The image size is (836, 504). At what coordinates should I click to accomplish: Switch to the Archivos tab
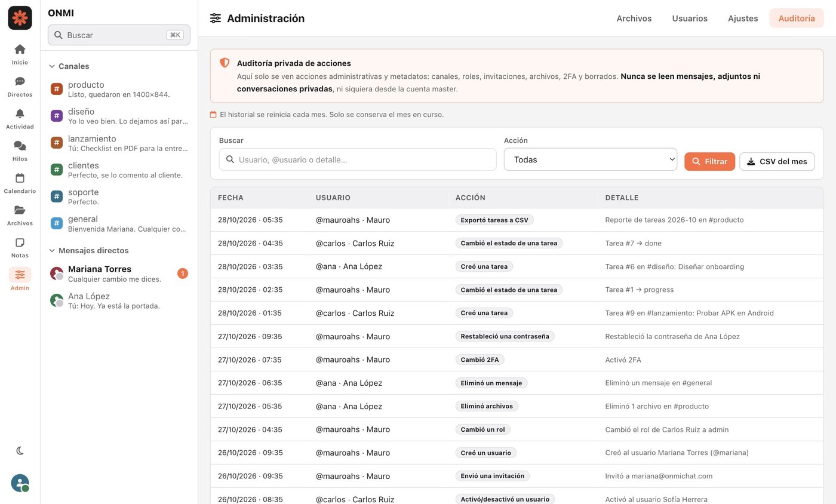(634, 19)
